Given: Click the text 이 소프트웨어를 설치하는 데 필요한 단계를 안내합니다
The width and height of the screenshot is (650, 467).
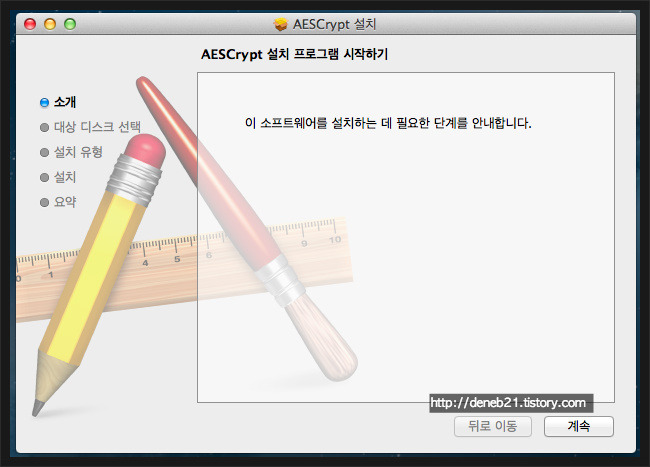Looking at the screenshot, I should [x=388, y=123].
